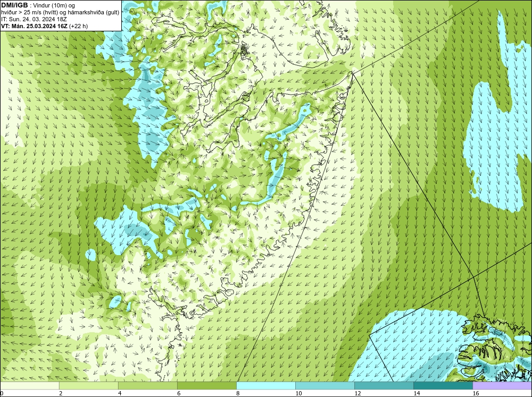Click the legend scale label "10"
Viewport: 532px width, 397px height.
[298, 393]
